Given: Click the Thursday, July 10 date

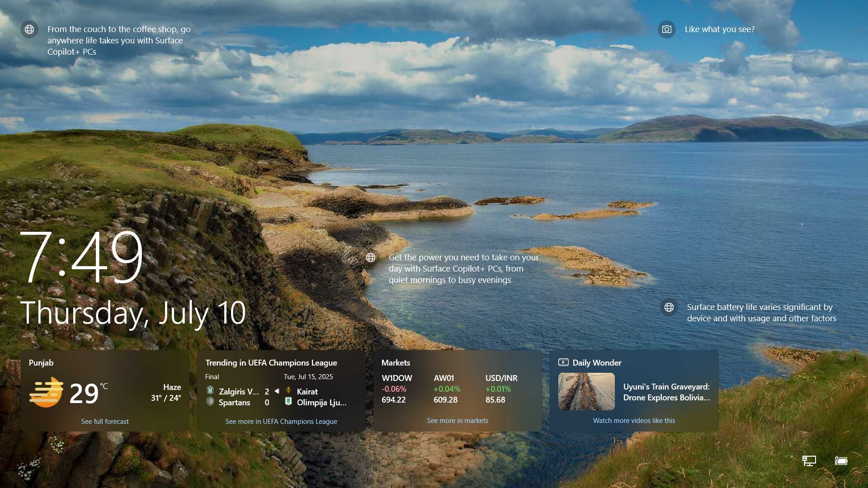Looking at the screenshot, I should pyautogui.click(x=133, y=313).
